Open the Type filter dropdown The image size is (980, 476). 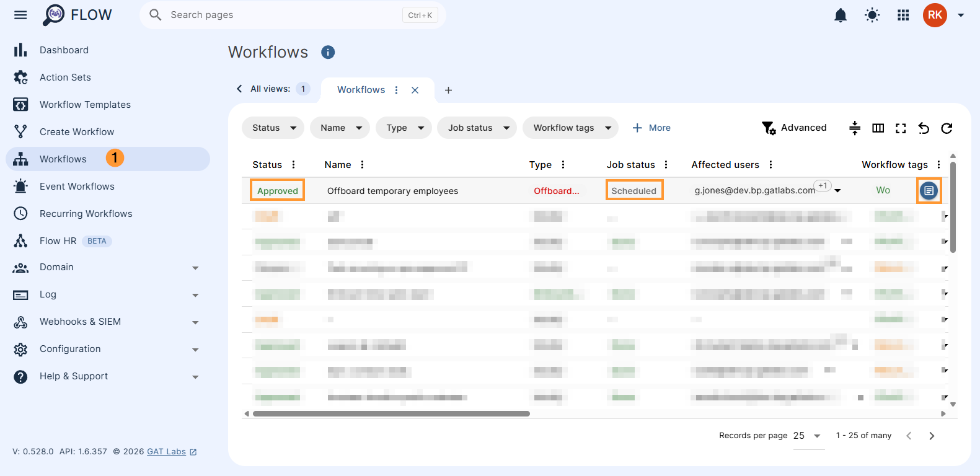pyautogui.click(x=404, y=128)
